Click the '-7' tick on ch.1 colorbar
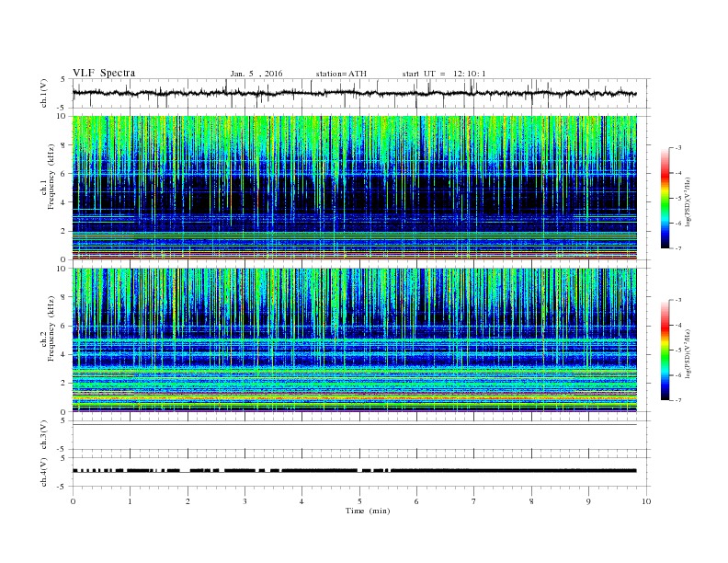Image resolution: width=728 pixels, height=563 pixels. pyautogui.click(x=678, y=248)
